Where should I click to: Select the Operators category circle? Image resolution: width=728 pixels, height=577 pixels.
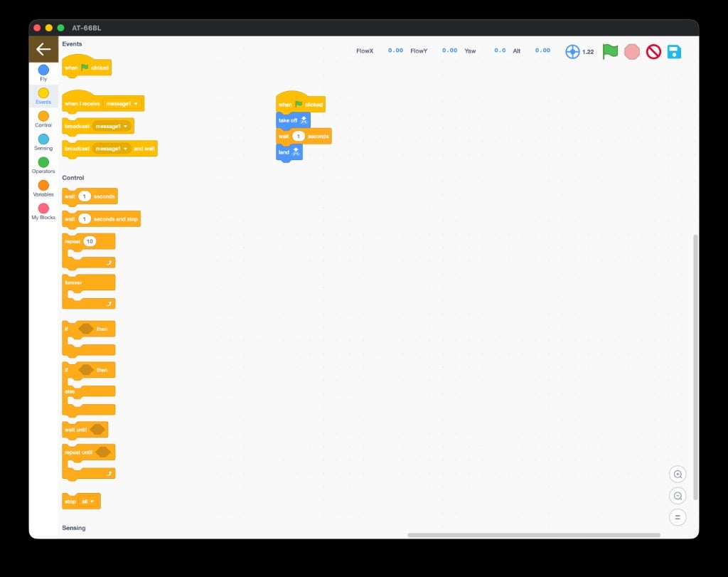[43, 162]
